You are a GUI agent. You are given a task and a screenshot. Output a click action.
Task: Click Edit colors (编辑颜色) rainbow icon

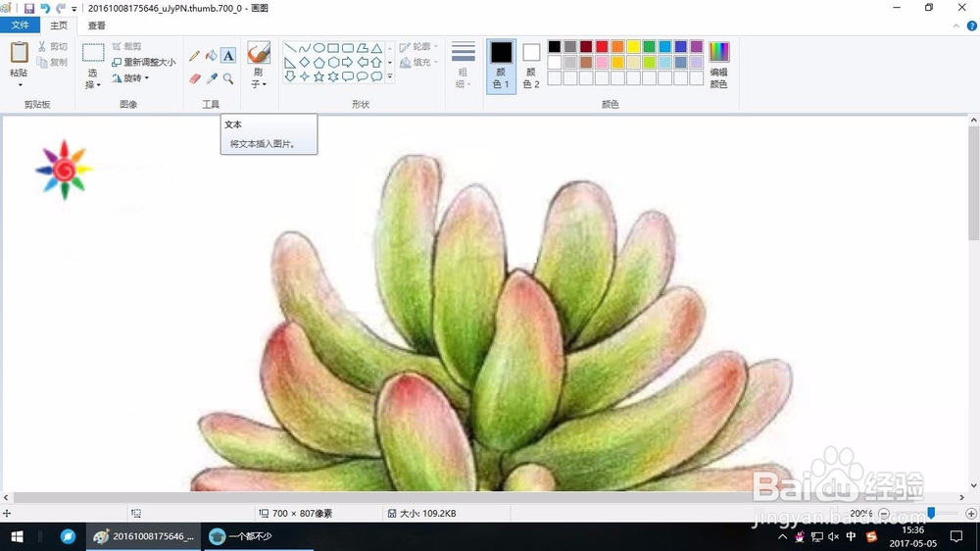[x=718, y=52]
